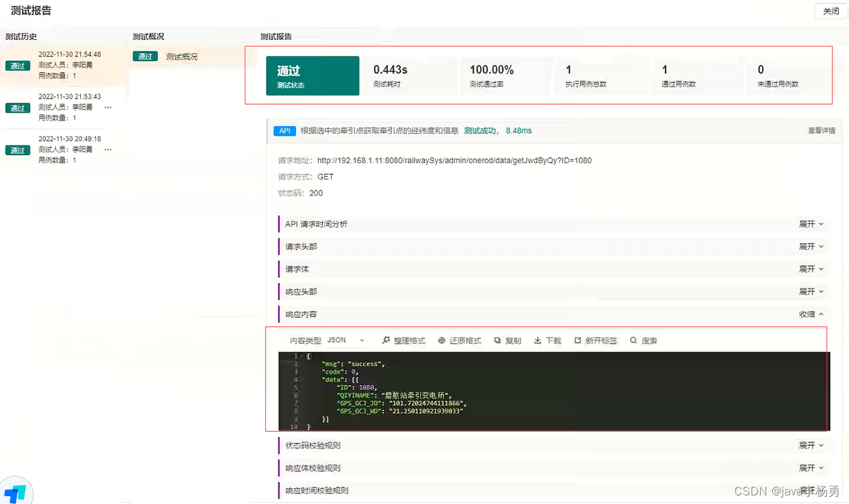Click the 还原格式 restore format icon
Viewport: 849px width, 504px height.
[442, 340]
